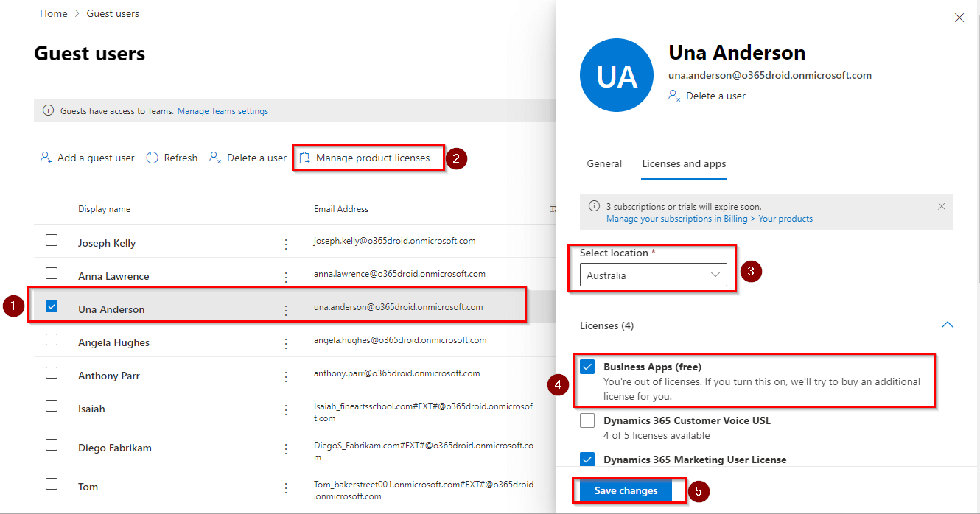Select the Angela Hughes row checkbox
This screenshot has height=514, width=980.
(x=52, y=339)
